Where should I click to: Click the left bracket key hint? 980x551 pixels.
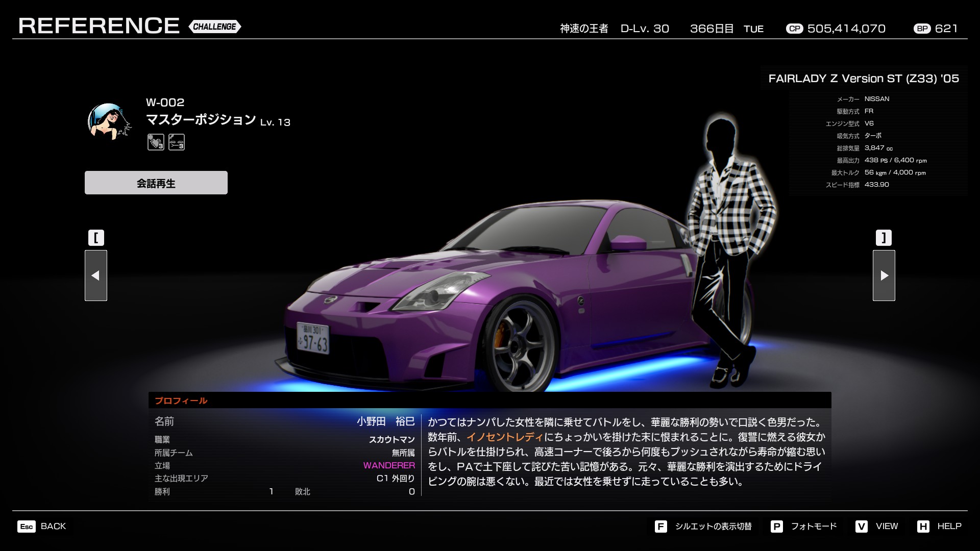click(96, 238)
